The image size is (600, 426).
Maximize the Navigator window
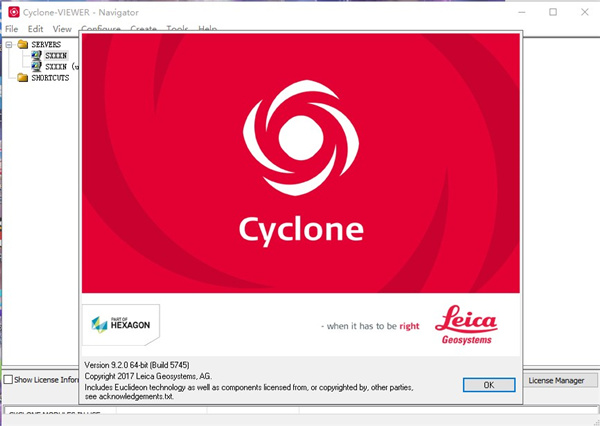(x=553, y=11)
